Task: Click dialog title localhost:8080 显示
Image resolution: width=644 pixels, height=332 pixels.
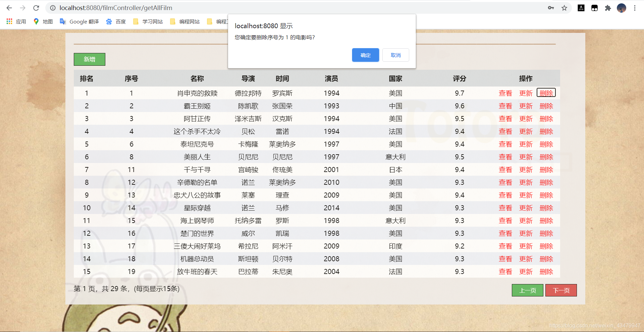Action: coord(264,26)
